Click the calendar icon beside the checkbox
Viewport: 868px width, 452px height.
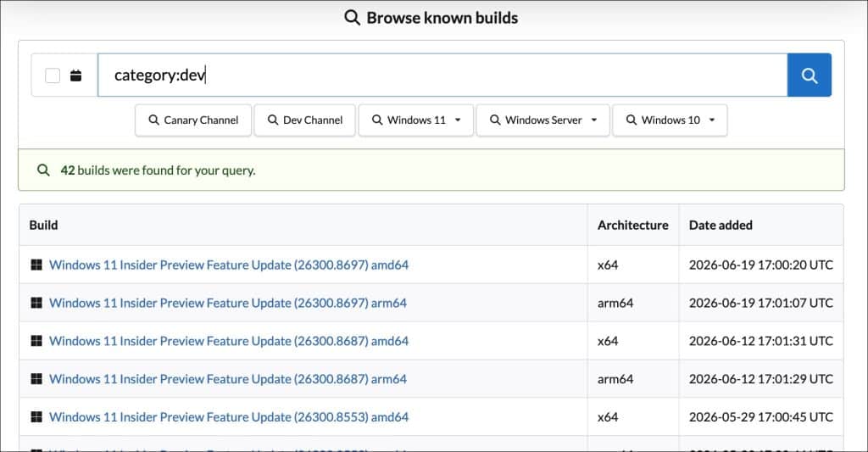point(75,75)
